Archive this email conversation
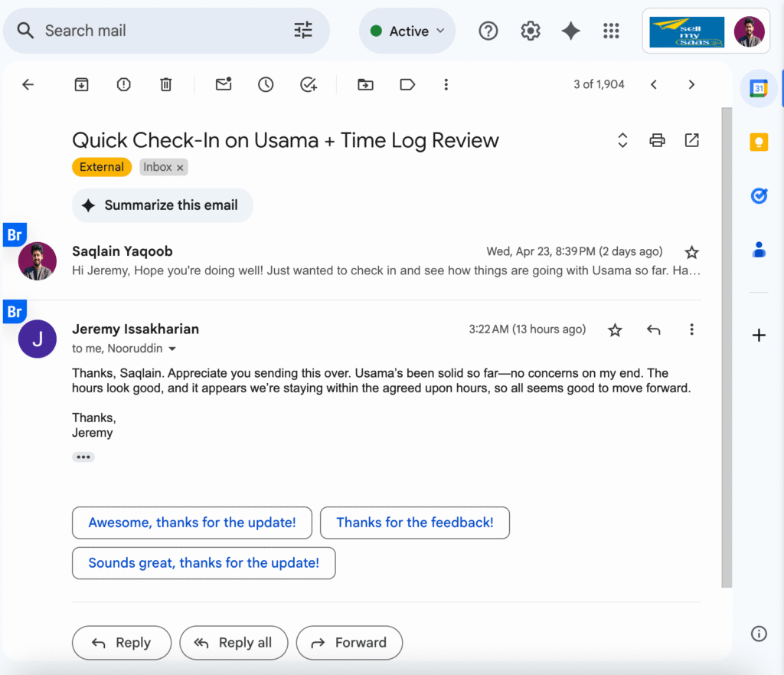 point(81,85)
